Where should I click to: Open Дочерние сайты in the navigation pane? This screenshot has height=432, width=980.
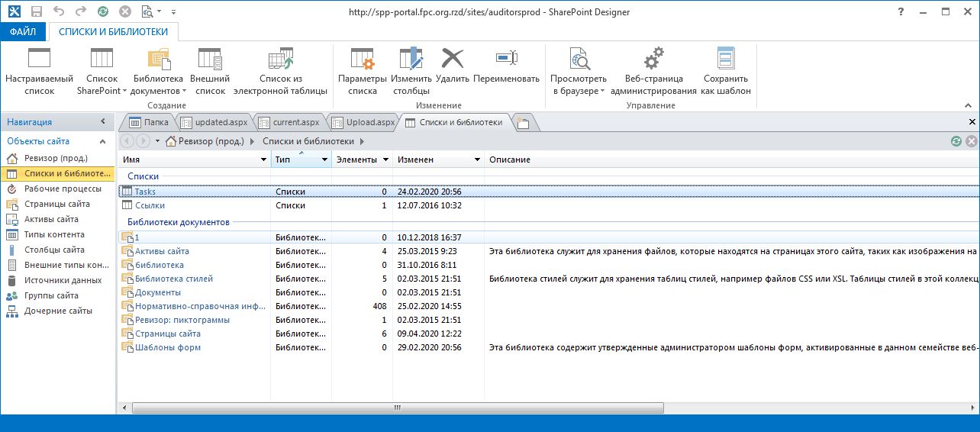coord(58,311)
